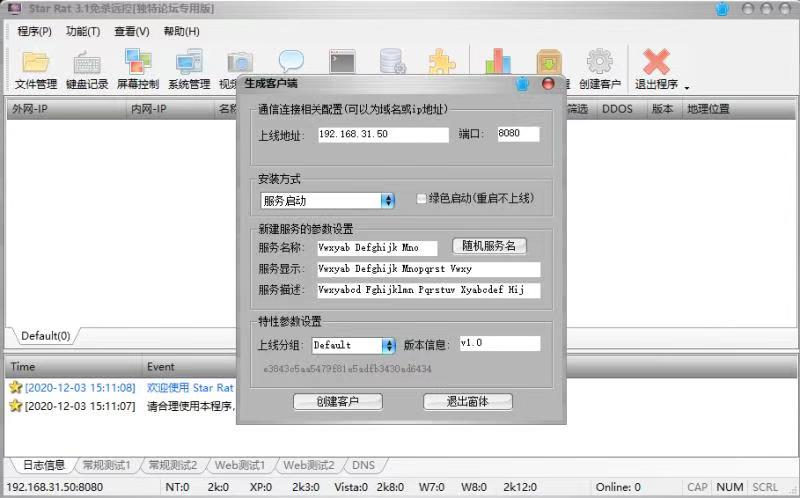
Task: Click the Vista:0 counter in status bar
Action: [351, 487]
